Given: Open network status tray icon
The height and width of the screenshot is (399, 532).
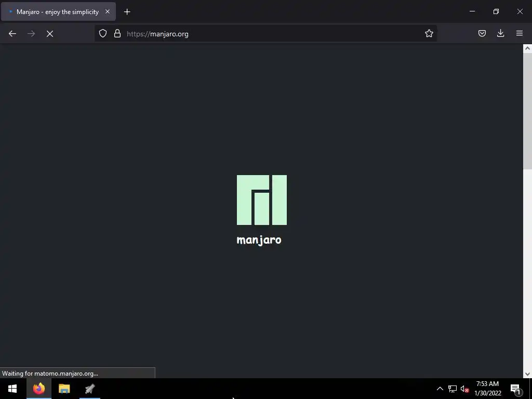Looking at the screenshot, I should tap(453, 389).
